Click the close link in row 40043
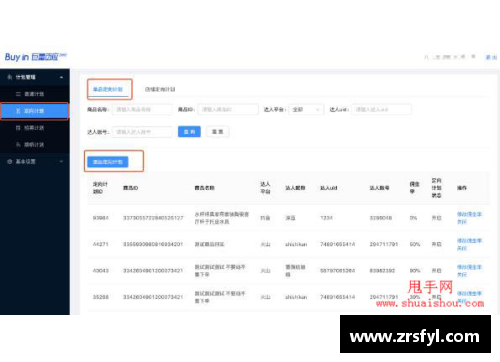Screen dimensions: 500x362 (462, 274)
